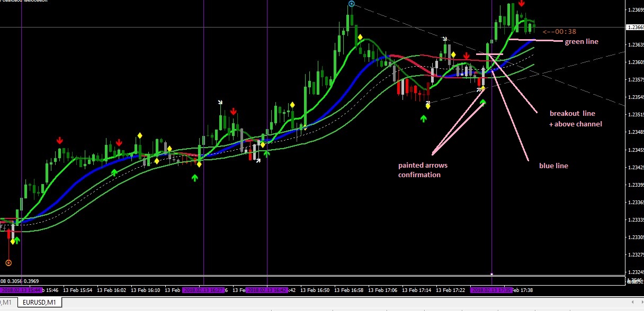Click the <--00:38 candle timer label
Screen dimensions: 644x311
click(559, 31)
